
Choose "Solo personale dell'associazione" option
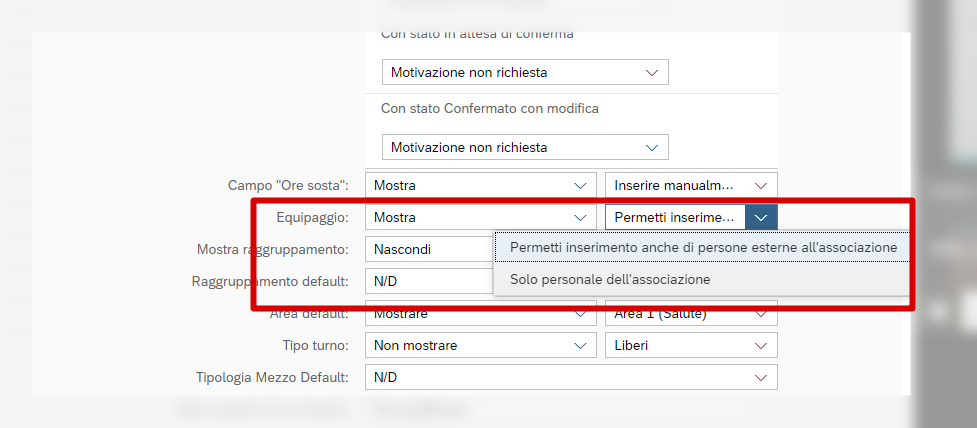point(610,279)
